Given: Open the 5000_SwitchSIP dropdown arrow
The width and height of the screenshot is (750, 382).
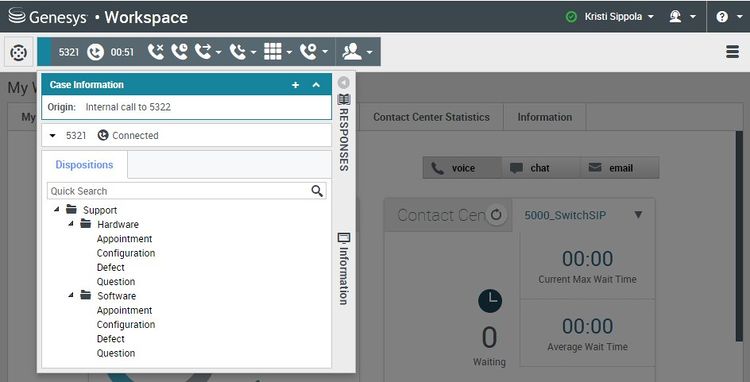Looking at the screenshot, I should pos(638,215).
